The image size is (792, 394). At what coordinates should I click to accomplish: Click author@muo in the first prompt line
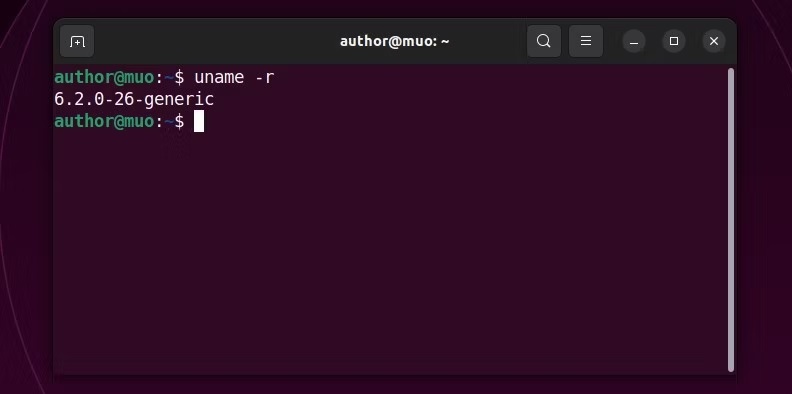(x=104, y=77)
